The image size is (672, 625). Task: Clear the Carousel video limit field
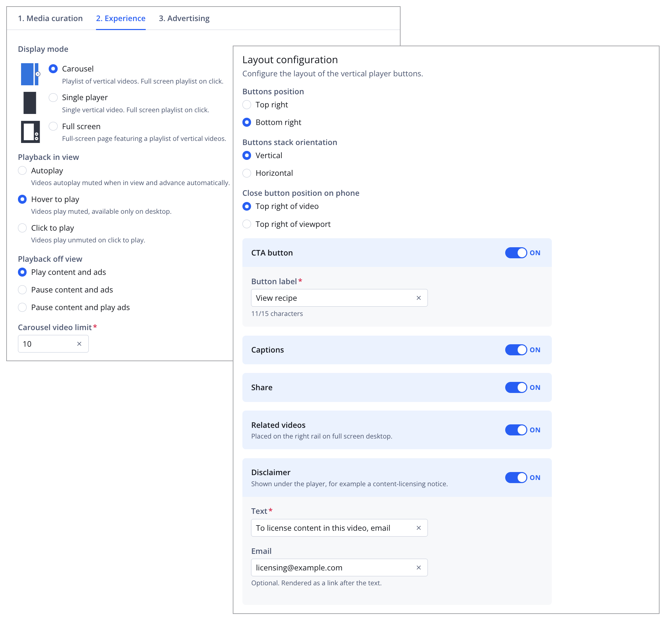[x=79, y=344]
